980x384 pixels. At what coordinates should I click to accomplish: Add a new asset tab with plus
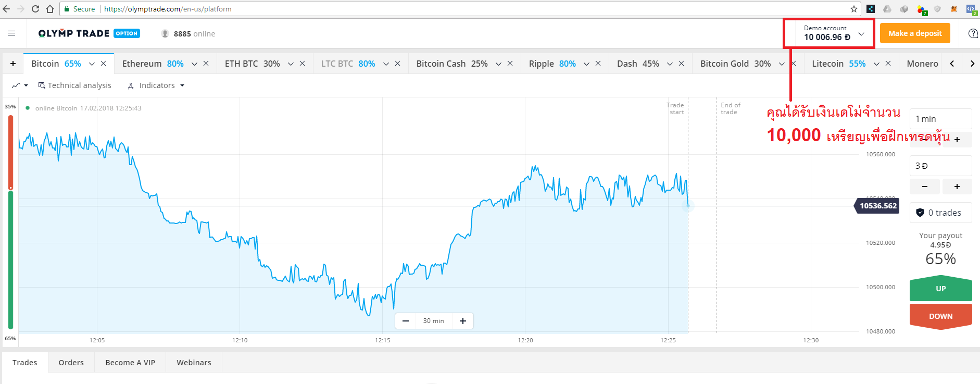pyautogui.click(x=13, y=64)
